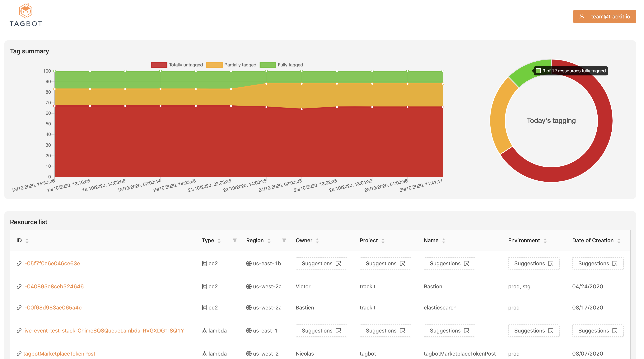The image size is (644, 359).
Task: Open the tagbotMarketplaceTokenPost resource link
Action: tap(59, 353)
